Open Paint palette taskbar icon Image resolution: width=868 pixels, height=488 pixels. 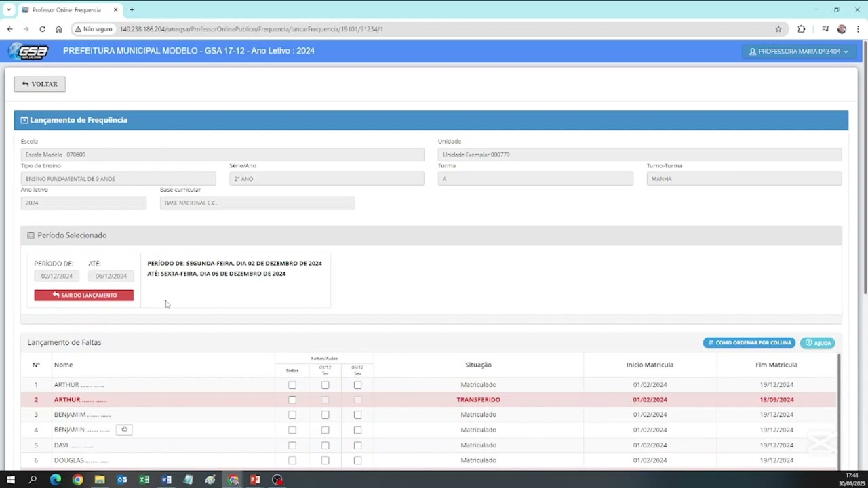[x=210, y=480]
